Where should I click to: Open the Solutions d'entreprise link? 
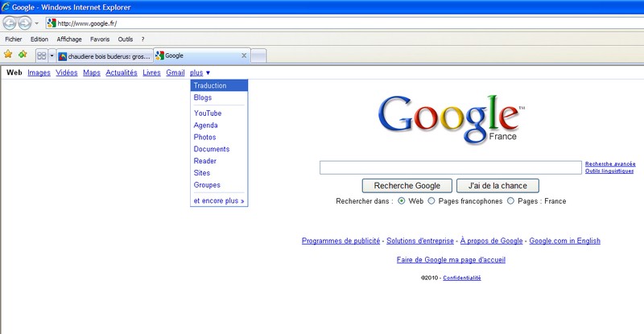(420, 241)
